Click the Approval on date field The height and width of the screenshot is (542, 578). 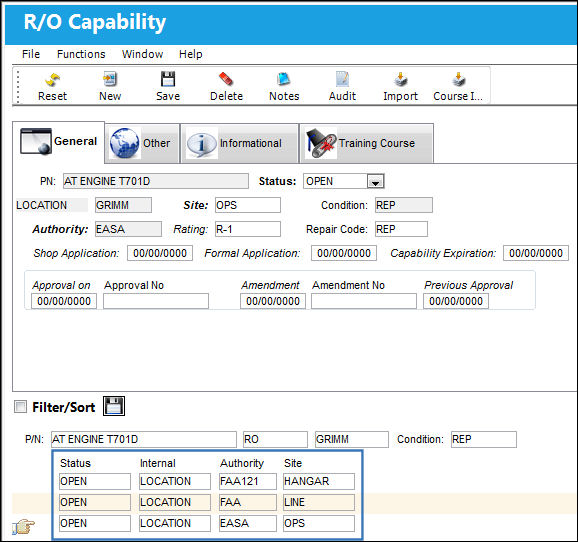click(x=64, y=301)
